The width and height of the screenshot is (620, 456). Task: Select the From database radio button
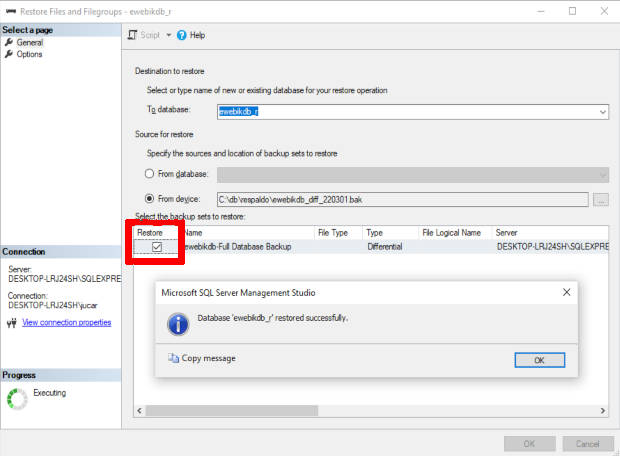point(149,174)
